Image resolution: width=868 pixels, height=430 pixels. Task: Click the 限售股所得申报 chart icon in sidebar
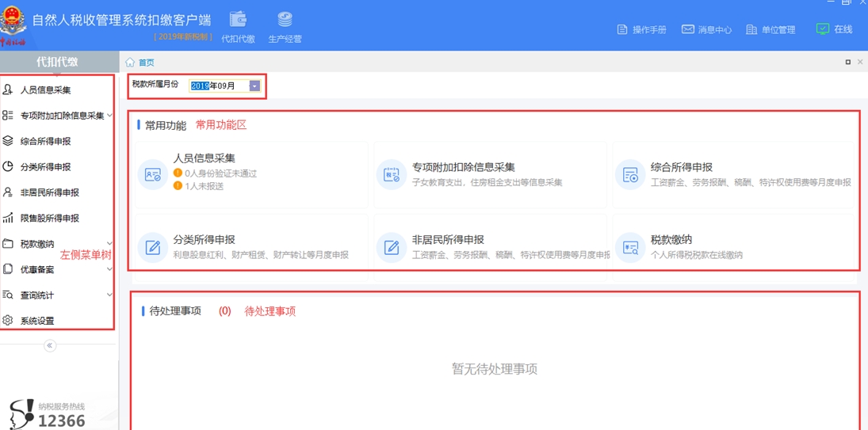pyautogui.click(x=8, y=218)
